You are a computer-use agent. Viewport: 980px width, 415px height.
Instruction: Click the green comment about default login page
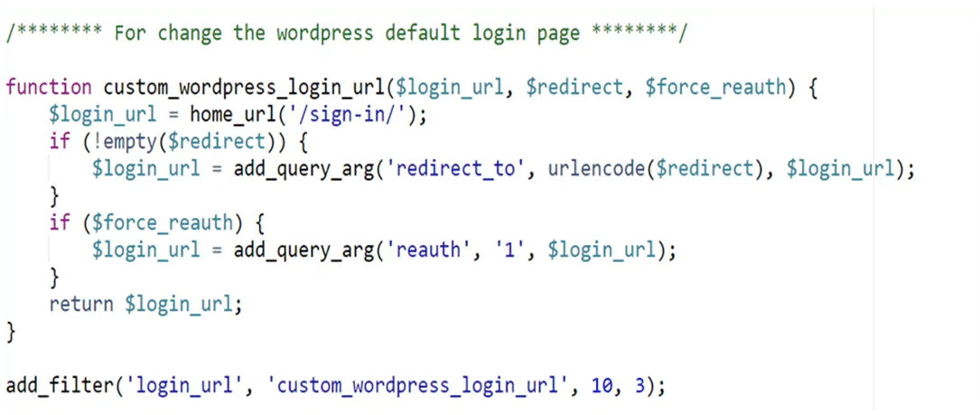346,33
